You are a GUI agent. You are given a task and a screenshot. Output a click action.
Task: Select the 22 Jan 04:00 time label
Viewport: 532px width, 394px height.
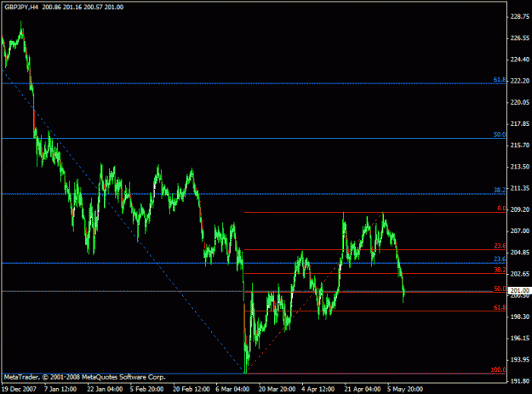105,389
